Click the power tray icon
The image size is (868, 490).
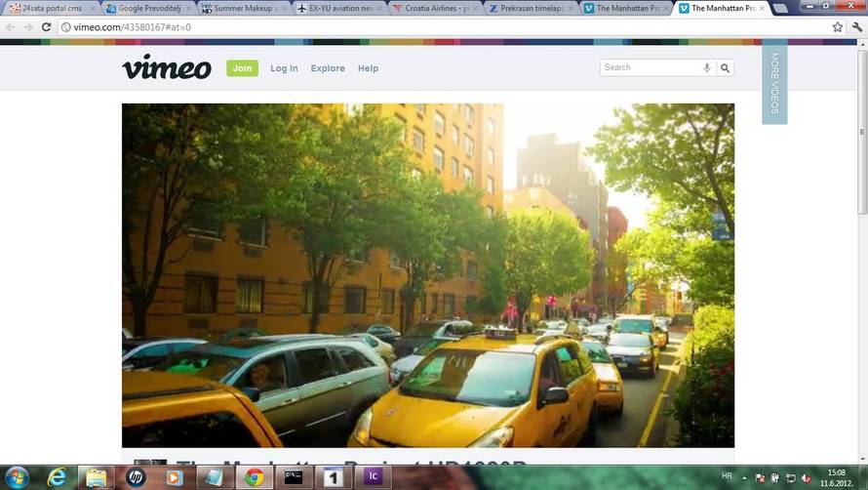pos(775,478)
